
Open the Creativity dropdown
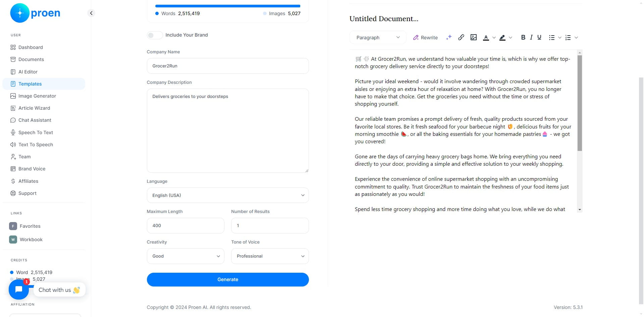185,256
